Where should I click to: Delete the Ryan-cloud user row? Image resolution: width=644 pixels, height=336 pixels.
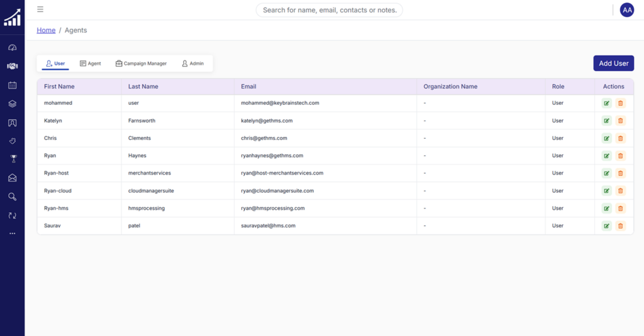[x=620, y=191]
